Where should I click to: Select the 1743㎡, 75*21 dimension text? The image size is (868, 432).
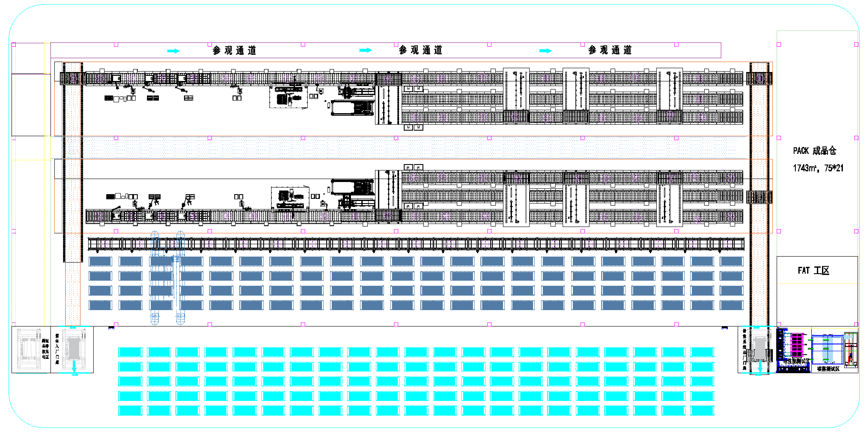(x=818, y=168)
